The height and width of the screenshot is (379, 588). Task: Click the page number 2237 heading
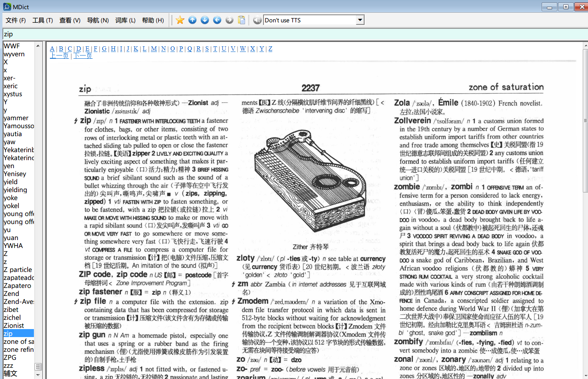coord(311,88)
